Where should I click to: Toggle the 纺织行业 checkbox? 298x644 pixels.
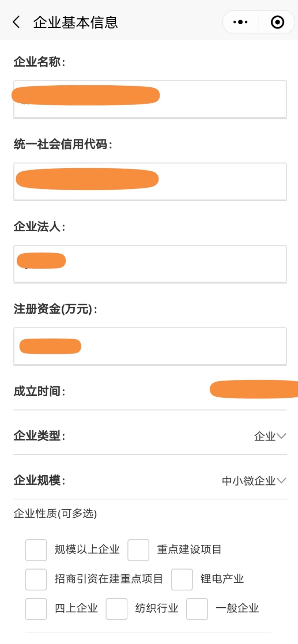click(x=117, y=609)
